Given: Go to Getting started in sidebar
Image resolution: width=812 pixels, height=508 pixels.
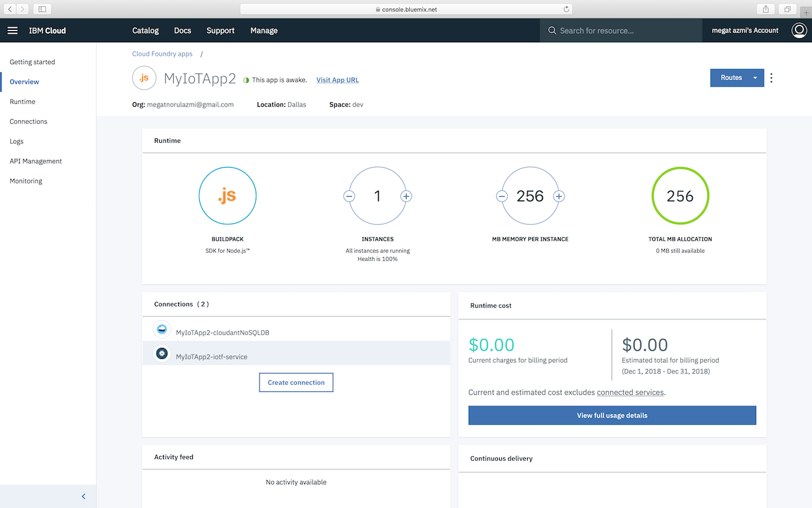Looking at the screenshot, I should pos(32,62).
